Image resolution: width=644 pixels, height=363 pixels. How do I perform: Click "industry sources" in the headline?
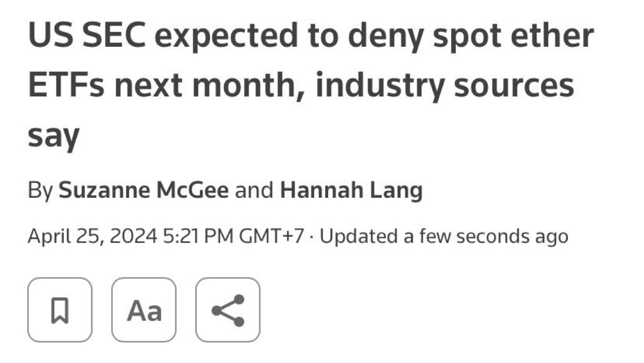[x=444, y=86]
